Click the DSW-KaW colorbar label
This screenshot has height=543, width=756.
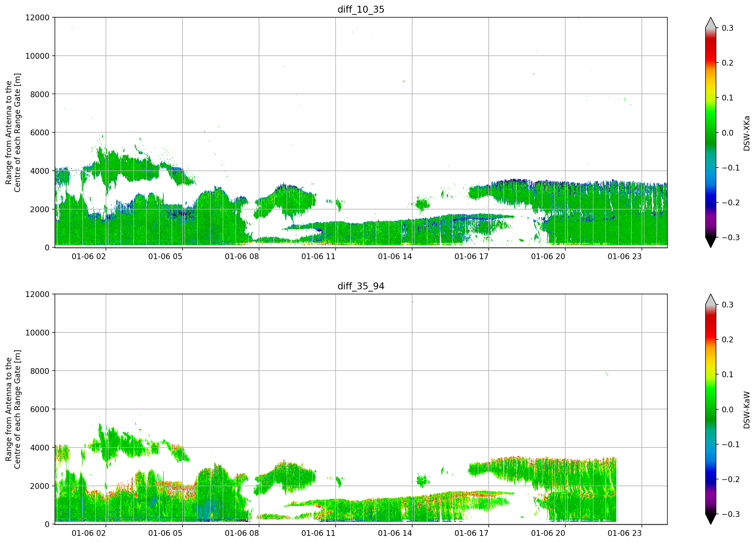click(x=746, y=410)
